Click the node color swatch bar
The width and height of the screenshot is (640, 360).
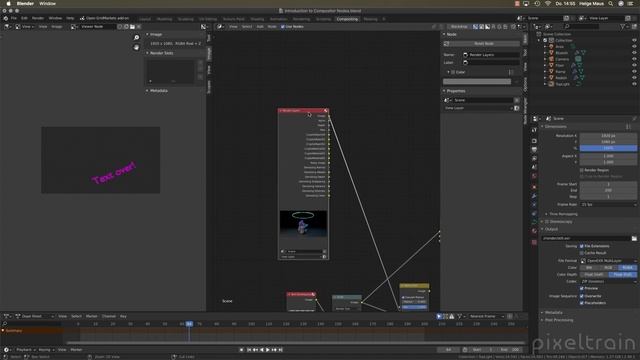pos(477,82)
